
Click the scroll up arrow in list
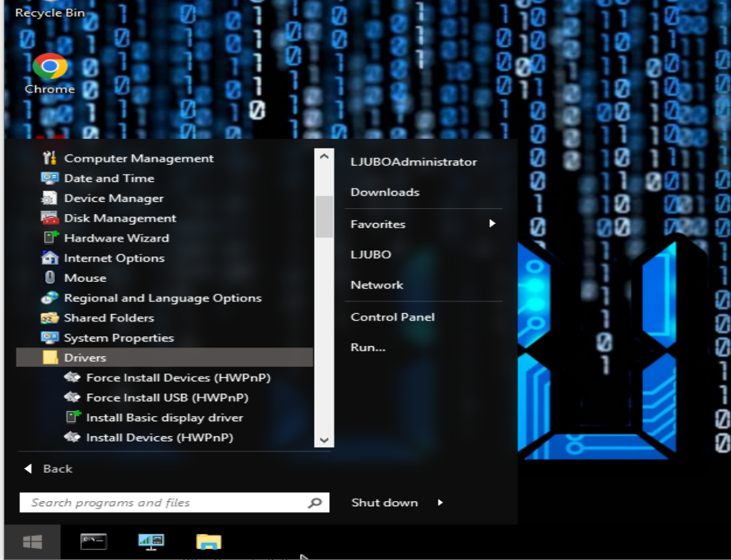coord(324,157)
